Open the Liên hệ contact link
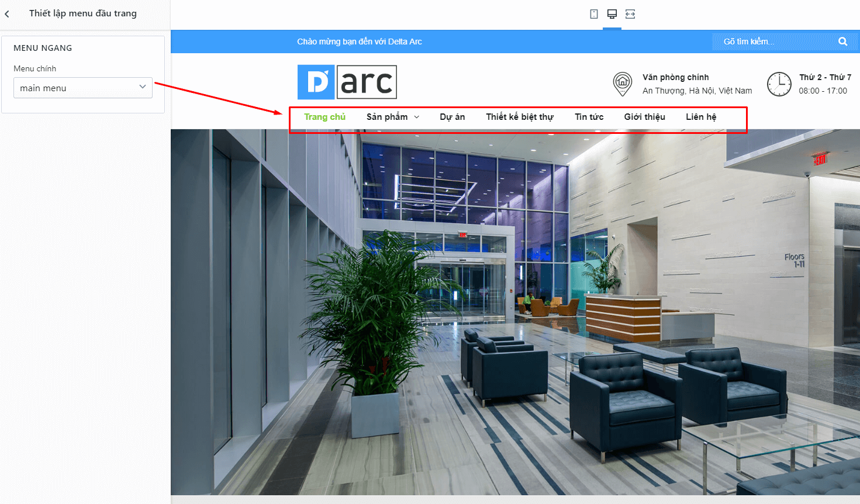 click(x=701, y=117)
